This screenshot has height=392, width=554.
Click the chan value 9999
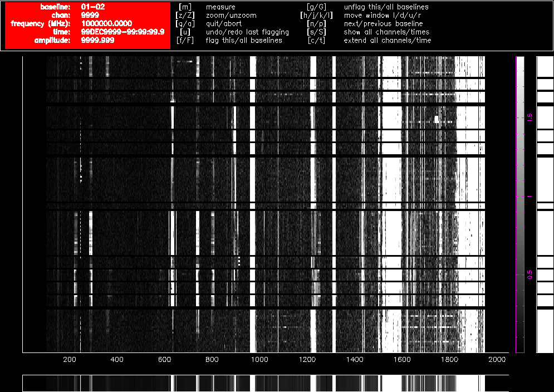[90, 15]
